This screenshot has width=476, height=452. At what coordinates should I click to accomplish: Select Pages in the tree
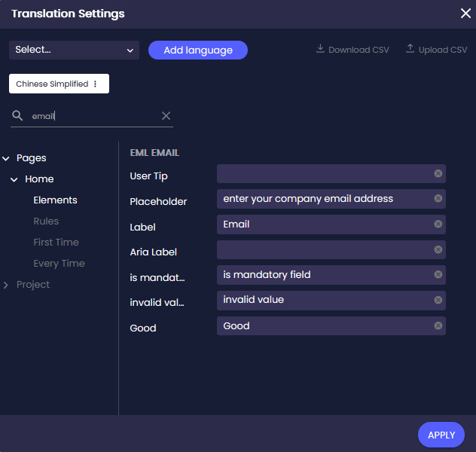point(32,158)
